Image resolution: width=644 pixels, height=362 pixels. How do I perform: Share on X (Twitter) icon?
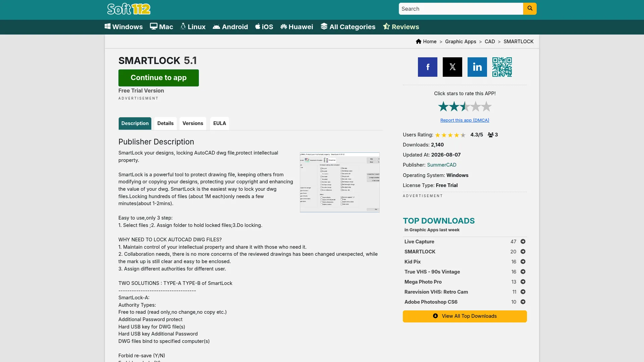(x=452, y=67)
